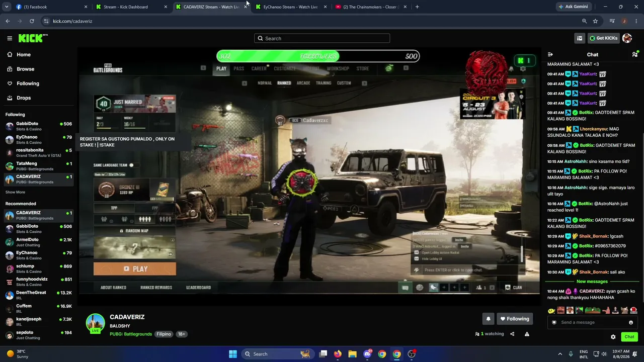The height and width of the screenshot is (362, 644).
Task: Collapse the chat panel with arrow icon
Action: 550,54
